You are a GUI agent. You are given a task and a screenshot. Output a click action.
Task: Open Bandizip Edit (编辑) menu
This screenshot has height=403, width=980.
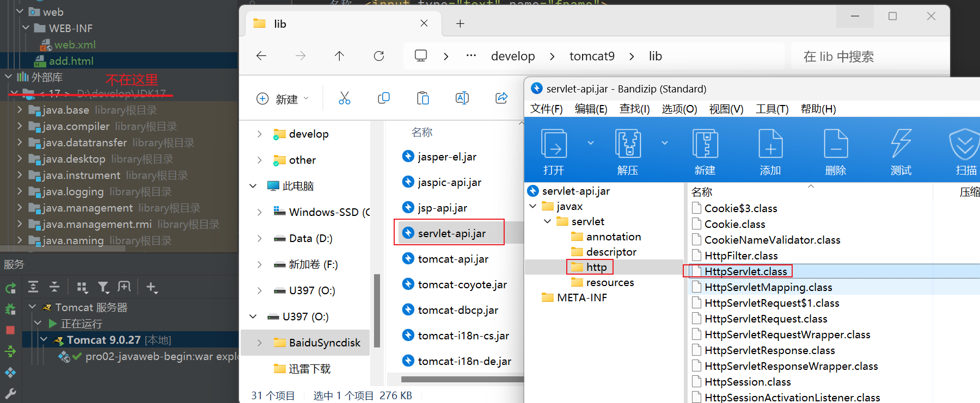pyautogui.click(x=591, y=109)
